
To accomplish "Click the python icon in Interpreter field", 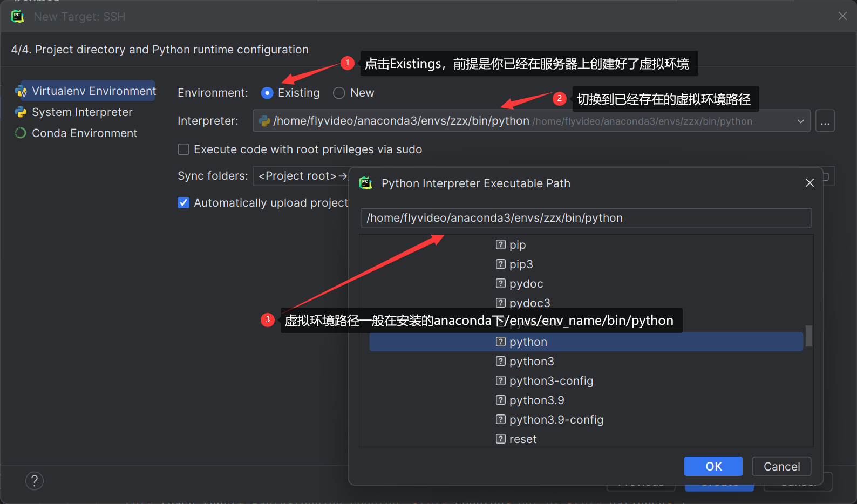I will click(x=264, y=121).
